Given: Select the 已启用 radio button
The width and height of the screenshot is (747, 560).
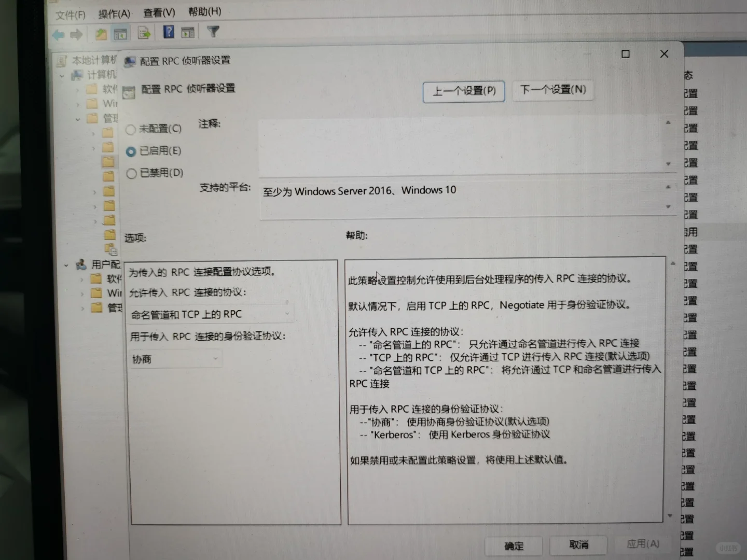Looking at the screenshot, I should pos(131,151).
